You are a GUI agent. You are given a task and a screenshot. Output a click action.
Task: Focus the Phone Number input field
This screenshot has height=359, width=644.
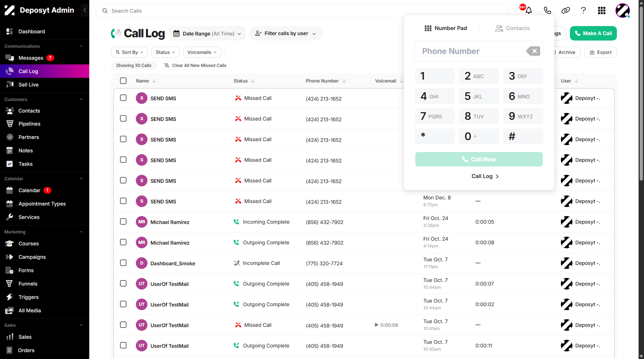coord(470,51)
